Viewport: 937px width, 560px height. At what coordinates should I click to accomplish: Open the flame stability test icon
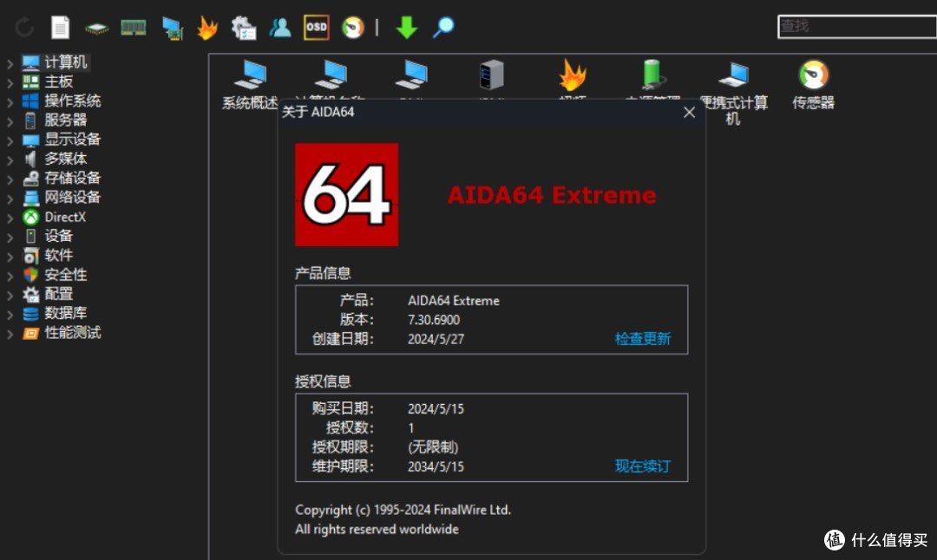click(x=206, y=28)
